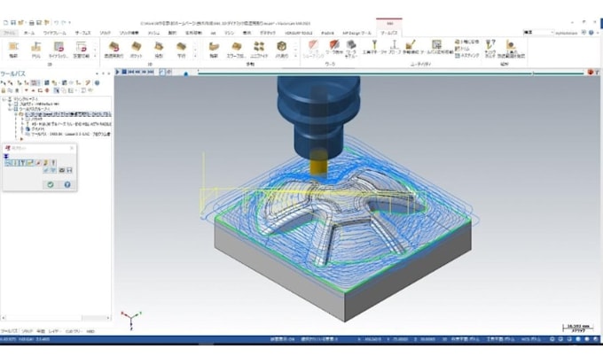
Task: Open the 工具の到達範囲 tool reach check icon
Action: pos(511,49)
